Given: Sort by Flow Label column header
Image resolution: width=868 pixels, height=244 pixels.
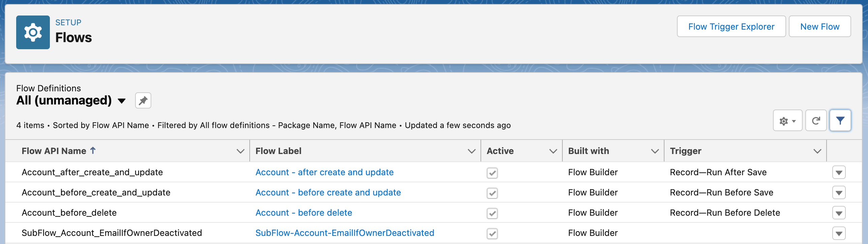Looking at the screenshot, I should point(278,151).
